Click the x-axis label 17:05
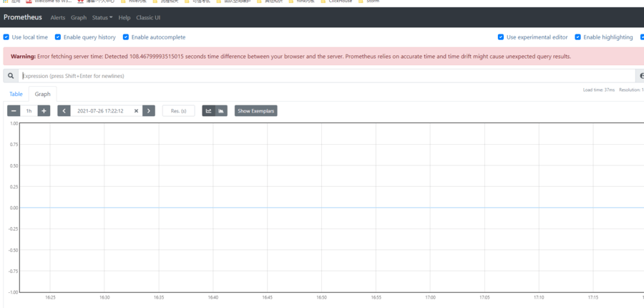The image size is (644, 308). point(484,297)
